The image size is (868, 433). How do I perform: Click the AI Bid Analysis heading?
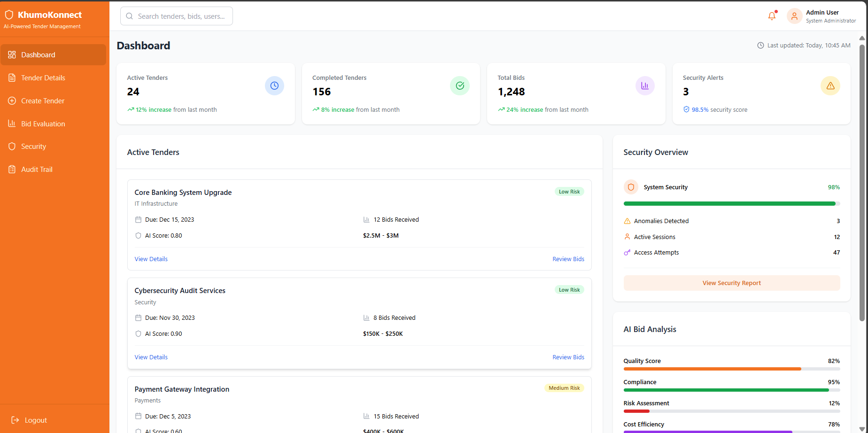650,329
